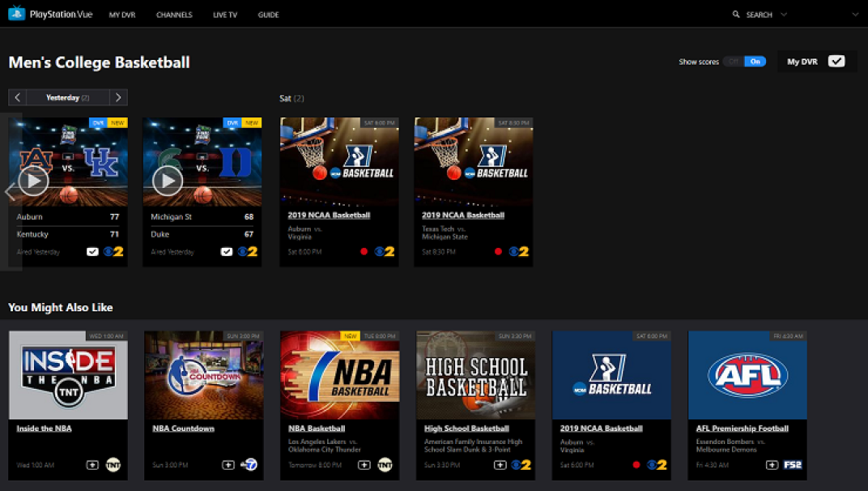This screenshot has width=868, height=491.
Task: Open 2019 NCAA Basketball link in Sat Auburn card
Action: coord(329,215)
